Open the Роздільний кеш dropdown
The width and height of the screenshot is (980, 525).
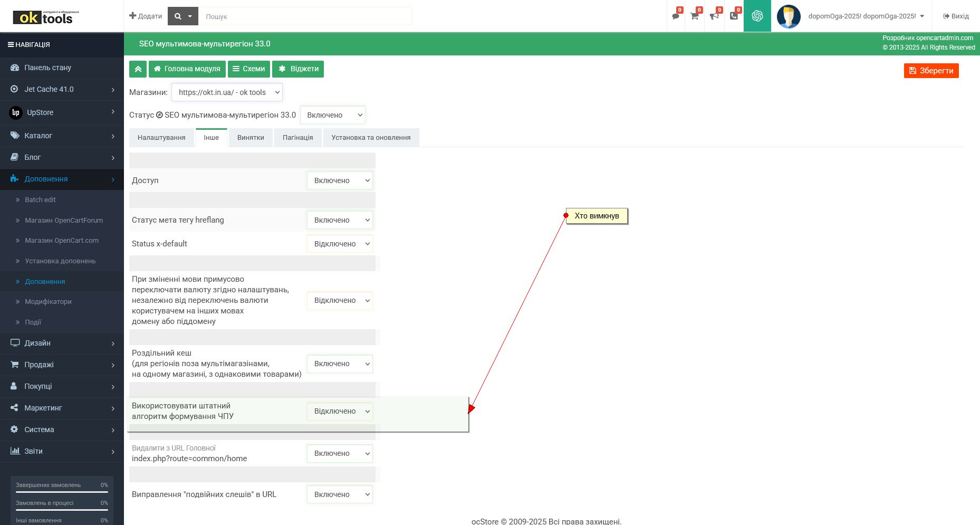(340, 364)
